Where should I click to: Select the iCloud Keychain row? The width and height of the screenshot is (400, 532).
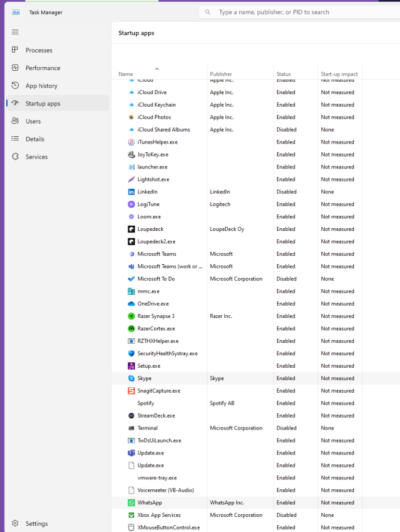tap(255, 105)
